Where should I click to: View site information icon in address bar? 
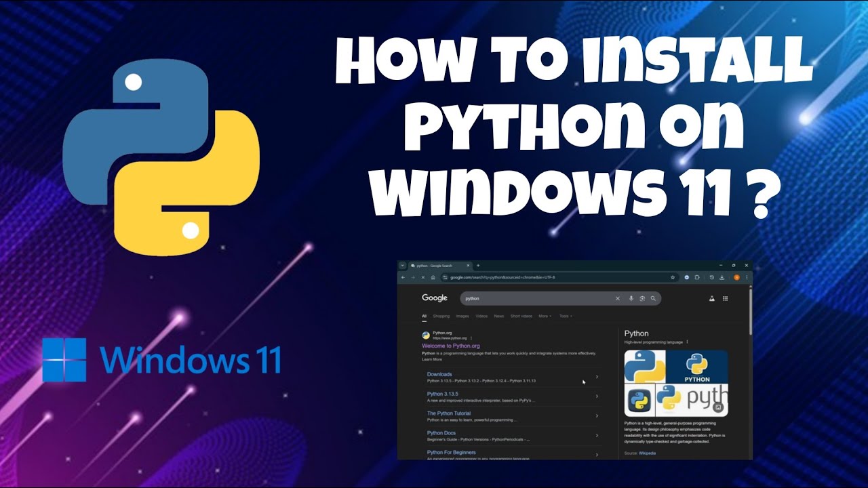[445, 277]
